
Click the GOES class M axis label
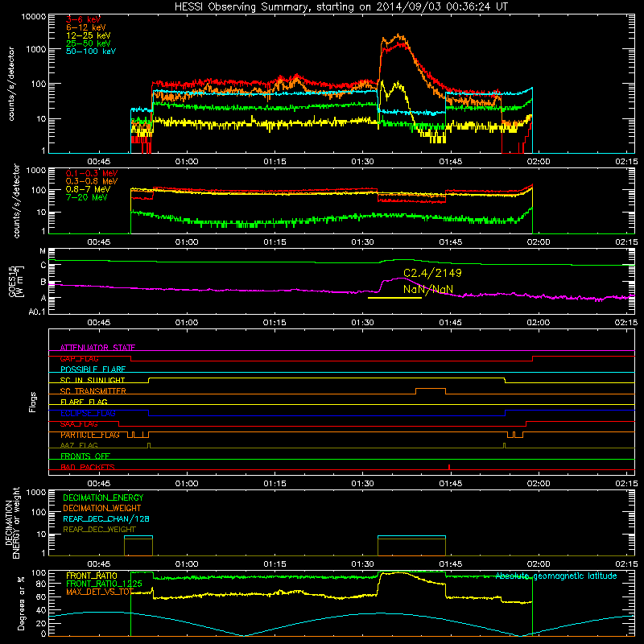[43, 251]
